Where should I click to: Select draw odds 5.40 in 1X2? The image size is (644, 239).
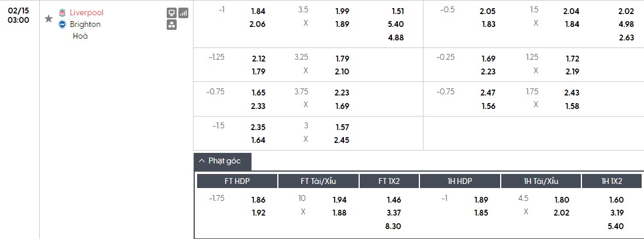tap(396, 24)
